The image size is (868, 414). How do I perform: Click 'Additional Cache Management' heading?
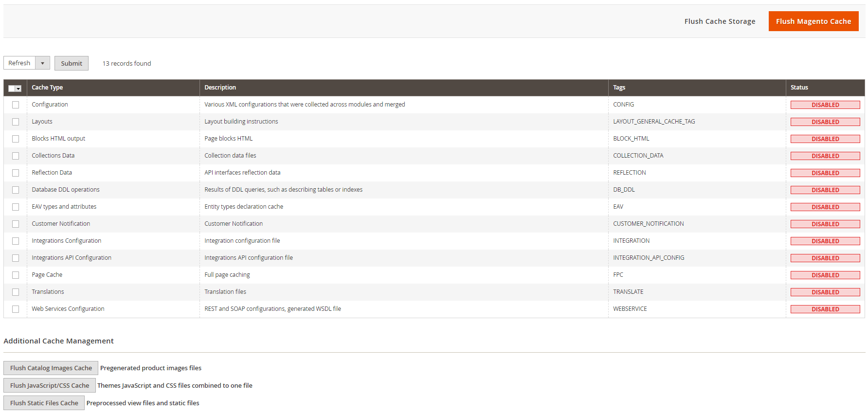58,341
